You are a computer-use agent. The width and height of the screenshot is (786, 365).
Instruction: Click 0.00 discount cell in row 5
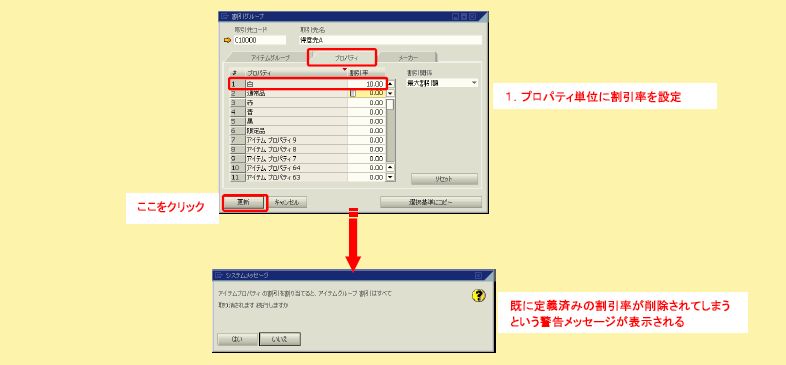pos(366,121)
